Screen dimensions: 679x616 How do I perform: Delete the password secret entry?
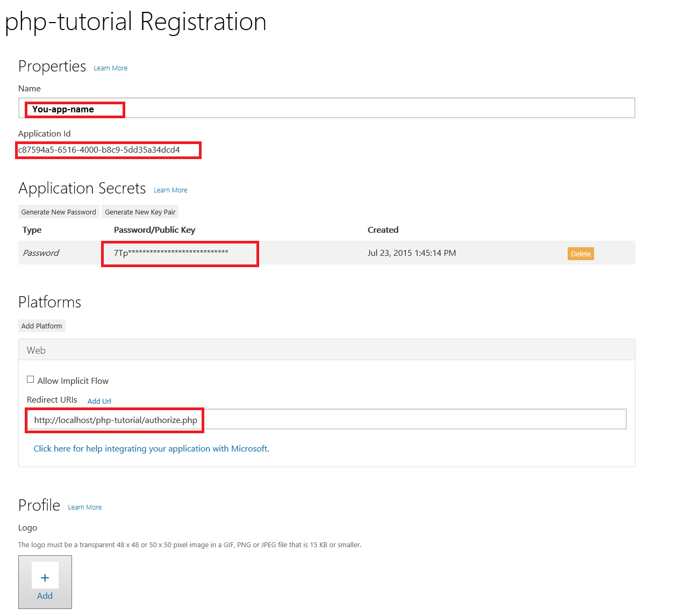pos(581,254)
